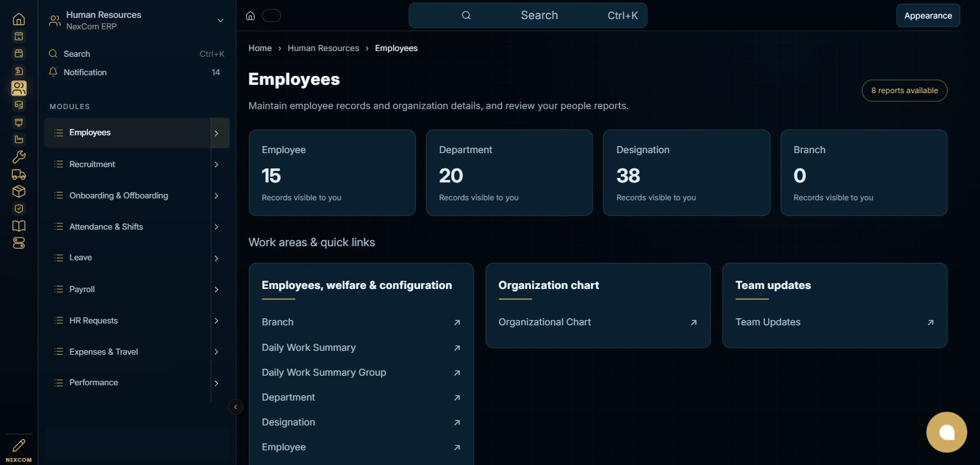This screenshot has width=980, height=465.
Task: Click the presentation board icon in rail
Action: click(19, 122)
